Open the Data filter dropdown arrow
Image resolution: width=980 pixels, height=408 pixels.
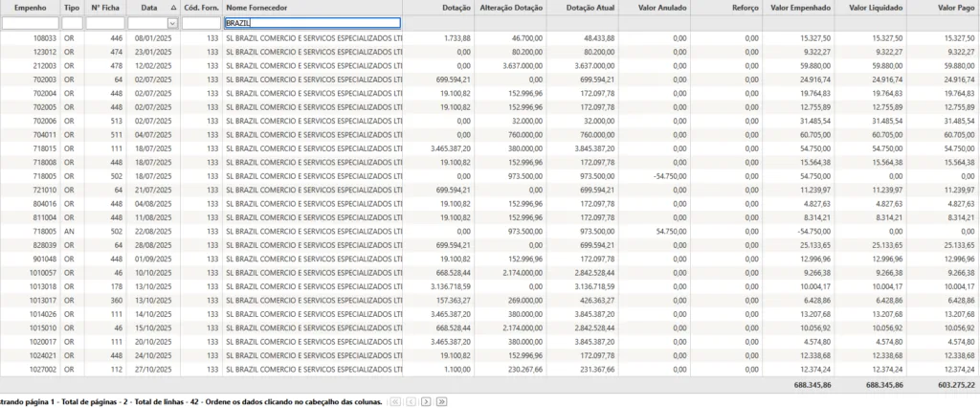(172, 23)
